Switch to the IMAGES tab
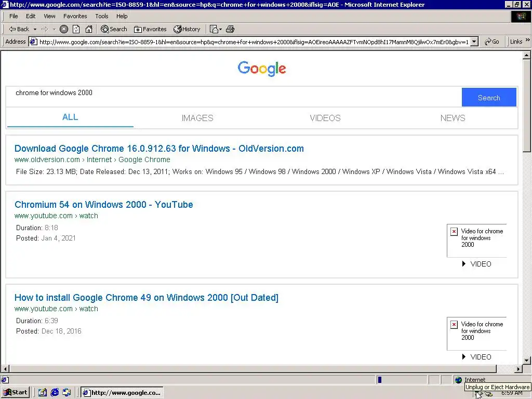Viewport: 532px width, 399px height. pos(197,118)
